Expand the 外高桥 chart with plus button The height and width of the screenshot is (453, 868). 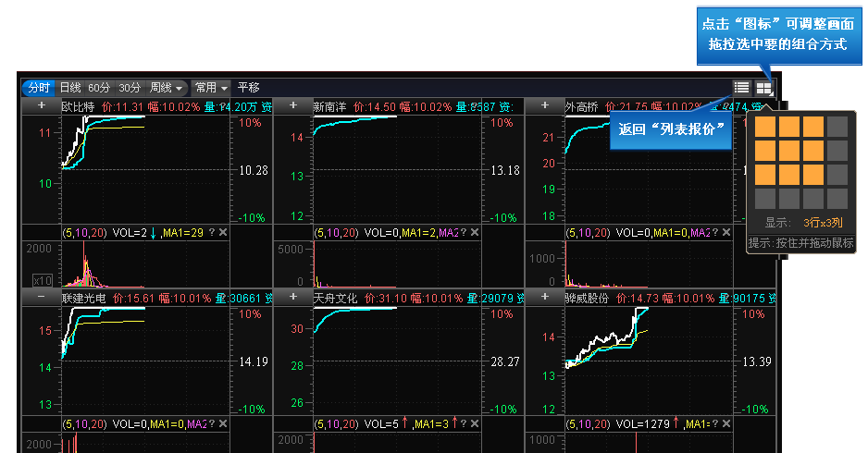pos(545,105)
